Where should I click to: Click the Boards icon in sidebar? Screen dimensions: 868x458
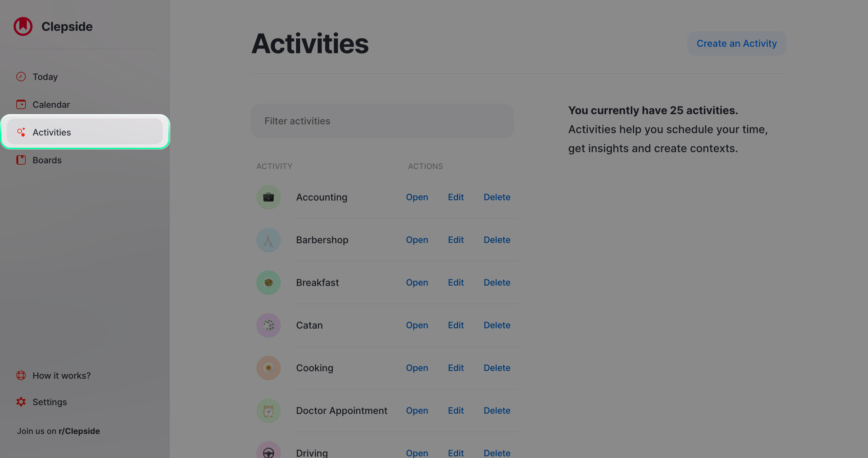point(21,160)
